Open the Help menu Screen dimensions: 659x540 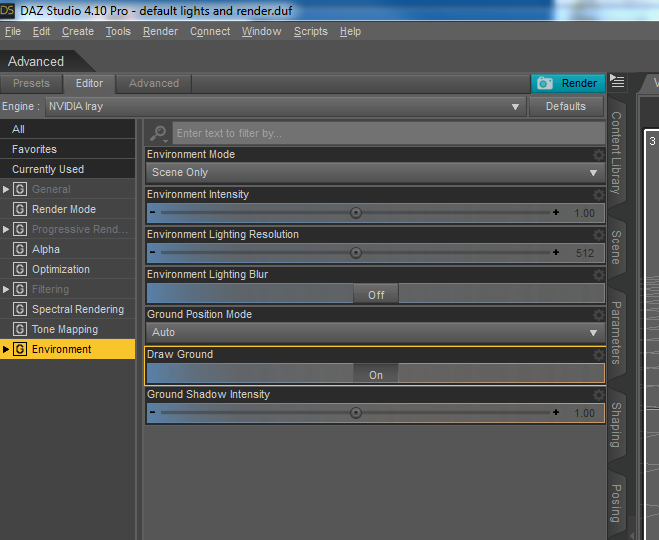coord(350,32)
